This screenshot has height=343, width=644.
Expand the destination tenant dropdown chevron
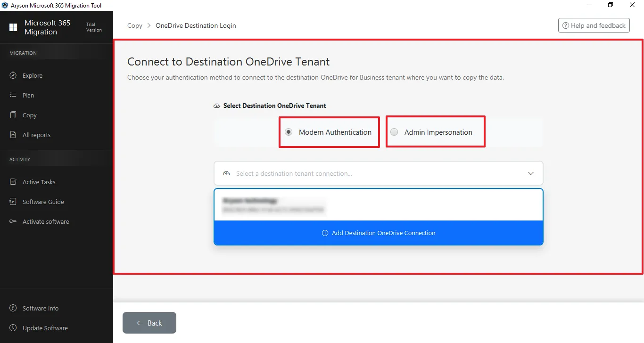(531, 173)
